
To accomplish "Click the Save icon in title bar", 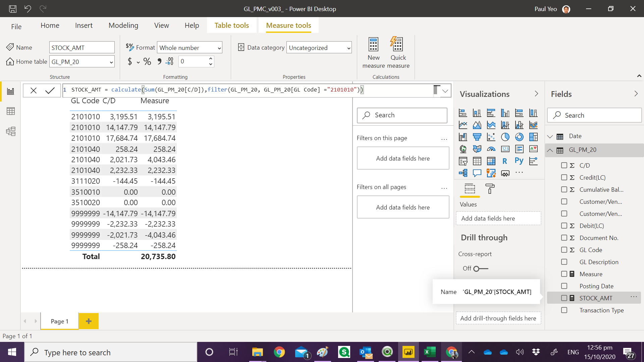I will (12, 9).
